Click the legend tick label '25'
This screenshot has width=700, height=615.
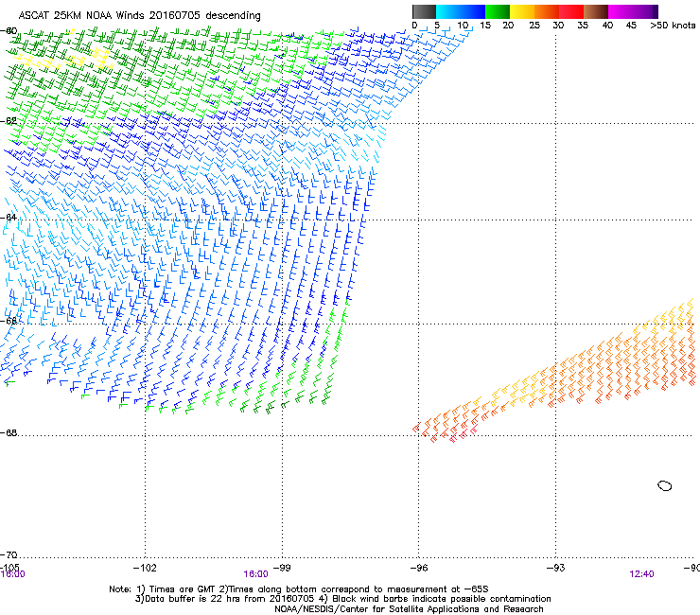[534, 26]
